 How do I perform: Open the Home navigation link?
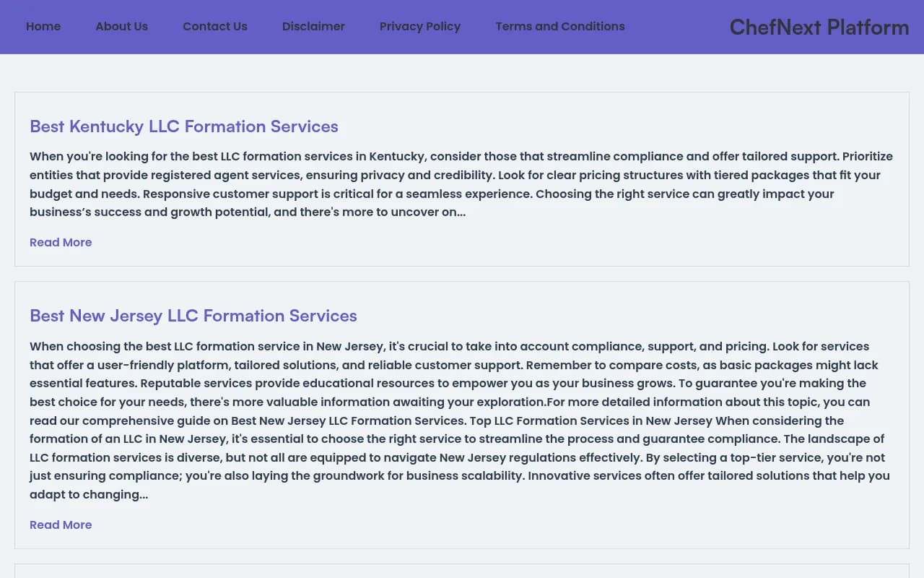pyautogui.click(x=43, y=27)
